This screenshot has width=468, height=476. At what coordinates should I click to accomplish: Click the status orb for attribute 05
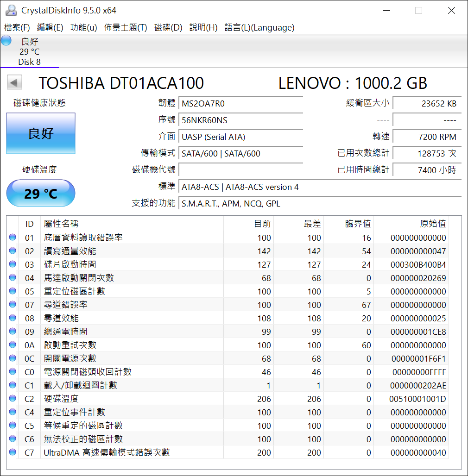click(x=13, y=291)
